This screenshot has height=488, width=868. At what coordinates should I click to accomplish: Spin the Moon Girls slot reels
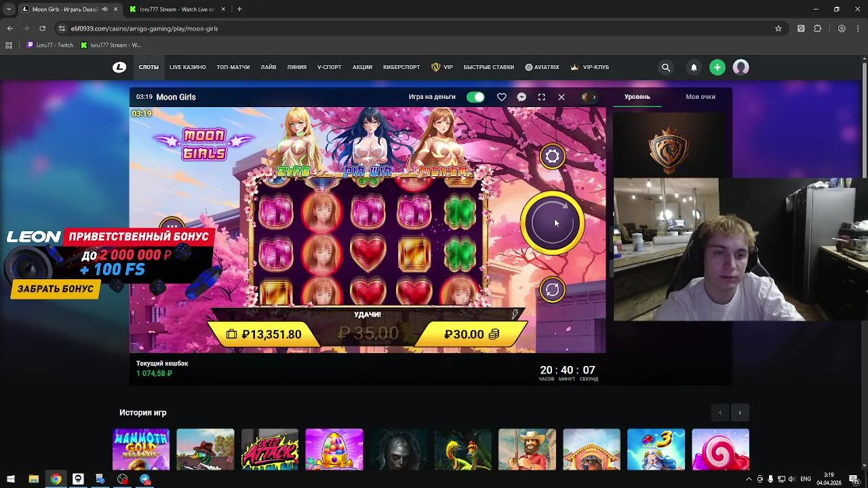point(552,223)
